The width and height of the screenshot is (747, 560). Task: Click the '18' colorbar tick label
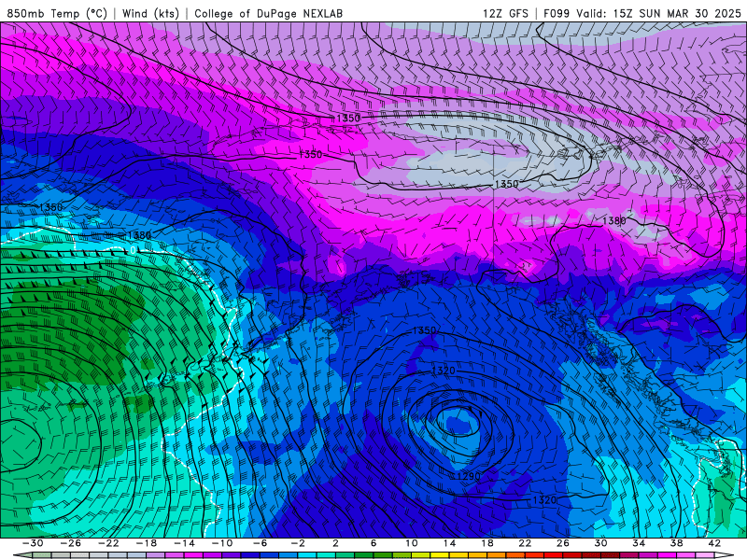click(x=486, y=543)
